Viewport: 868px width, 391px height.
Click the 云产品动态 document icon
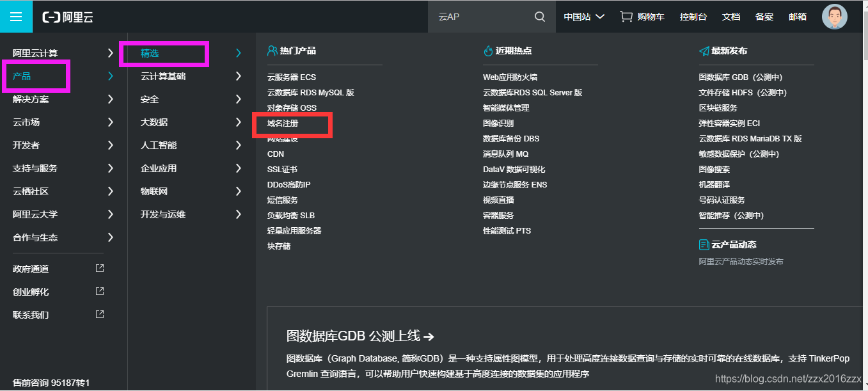704,244
